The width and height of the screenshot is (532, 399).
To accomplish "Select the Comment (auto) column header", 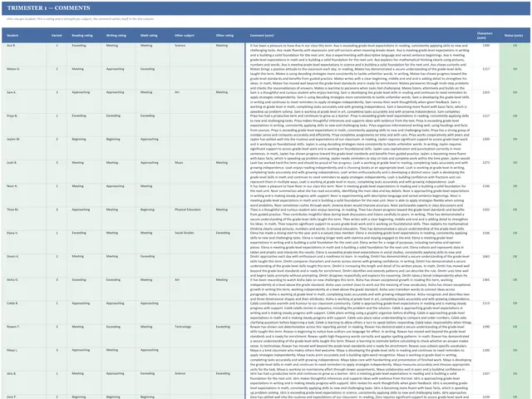I will (x=358, y=35).
